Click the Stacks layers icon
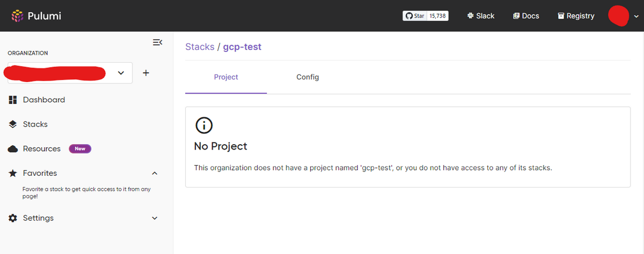644x254 pixels. click(x=13, y=124)
